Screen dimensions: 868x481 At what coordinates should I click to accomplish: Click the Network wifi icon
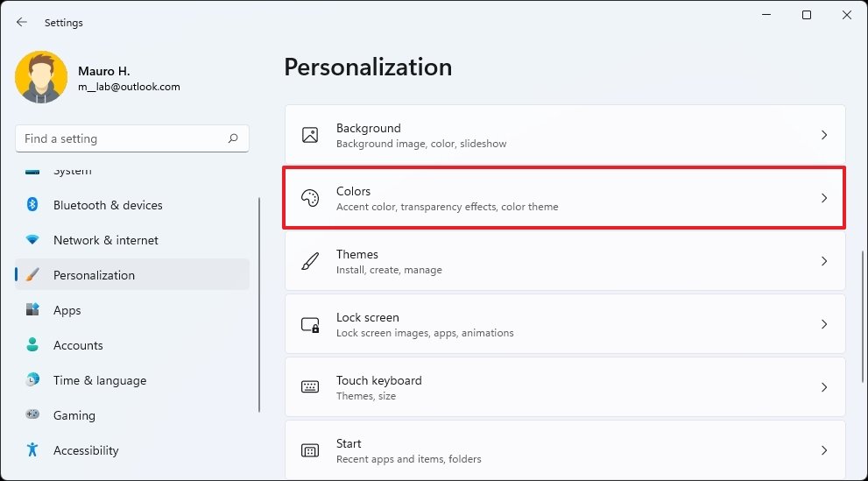click(x=32, y=240)
